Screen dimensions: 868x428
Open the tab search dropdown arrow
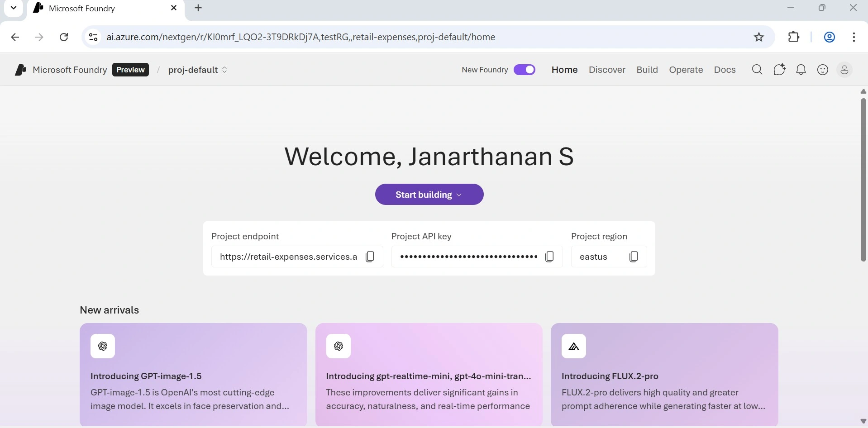tap(14, 8)
